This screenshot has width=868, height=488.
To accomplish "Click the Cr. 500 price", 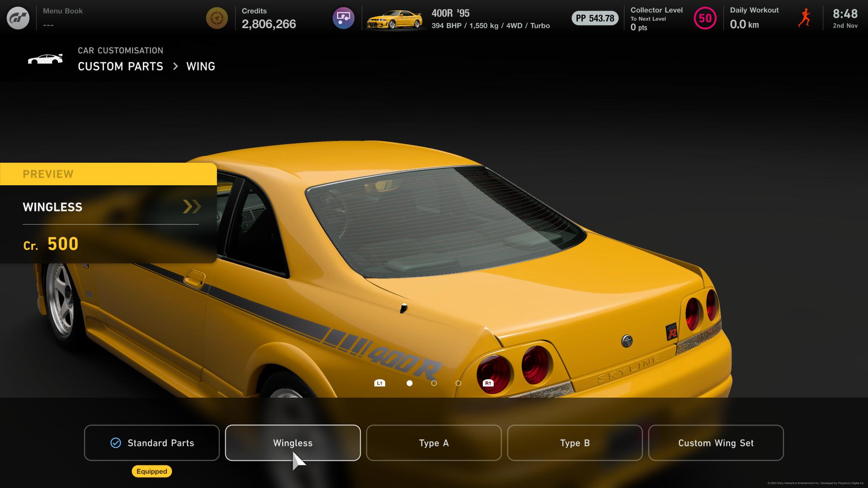I will [x=51, y=244].
